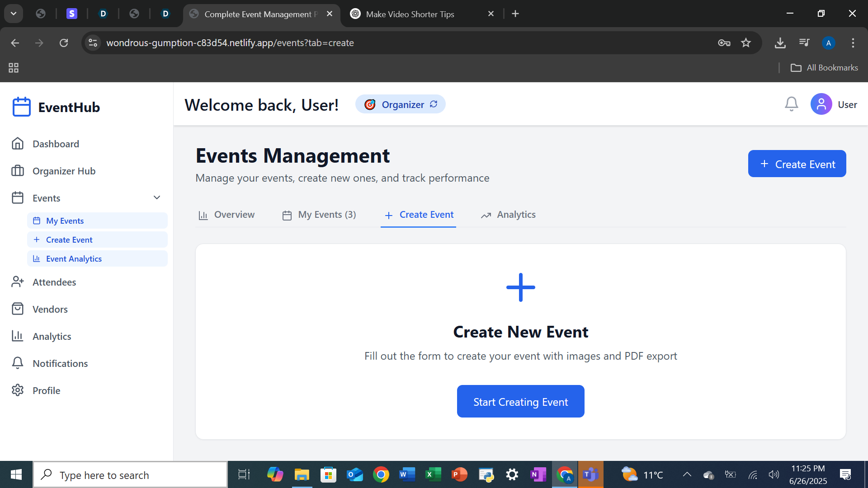868x488 pixels.
Task: Click the EventHub calendar logo icon
Action: click(21, 107)
